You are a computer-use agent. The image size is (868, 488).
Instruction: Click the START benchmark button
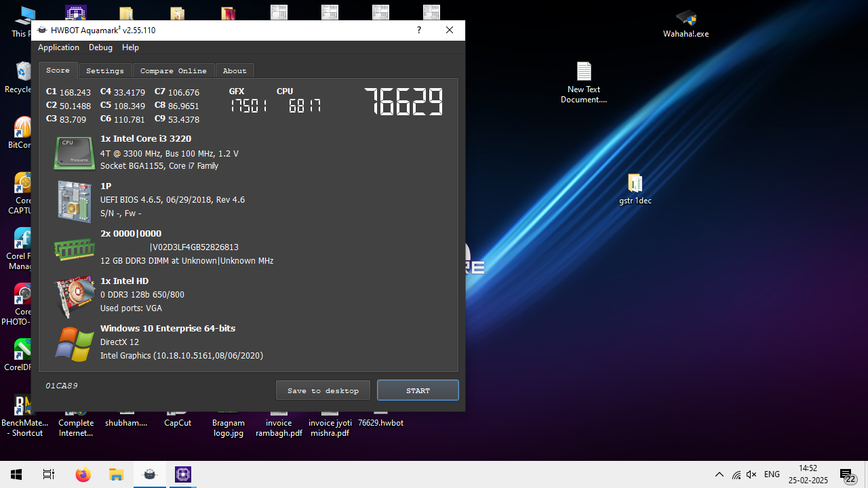(x=418, y=390)
